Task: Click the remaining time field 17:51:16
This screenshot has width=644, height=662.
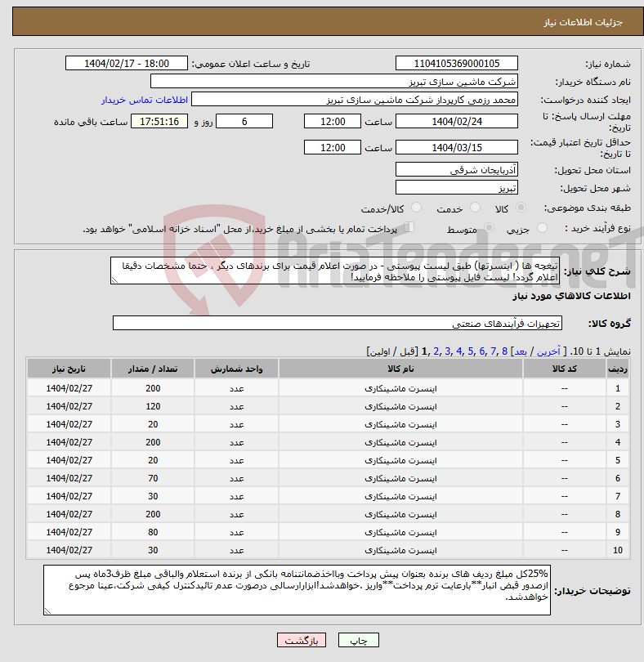Action: pyautogui.click(x=159, y=121)
